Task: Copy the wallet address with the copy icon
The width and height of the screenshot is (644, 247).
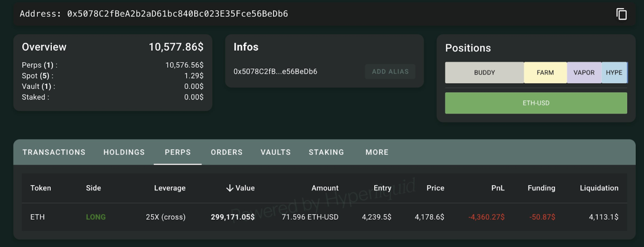Action: [621, 14]
